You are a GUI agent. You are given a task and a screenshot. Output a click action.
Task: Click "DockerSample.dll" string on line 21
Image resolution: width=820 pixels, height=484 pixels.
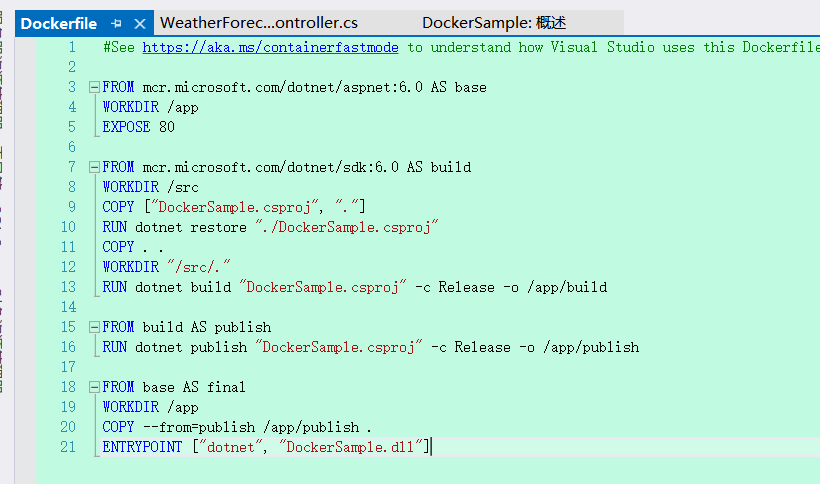350,447
